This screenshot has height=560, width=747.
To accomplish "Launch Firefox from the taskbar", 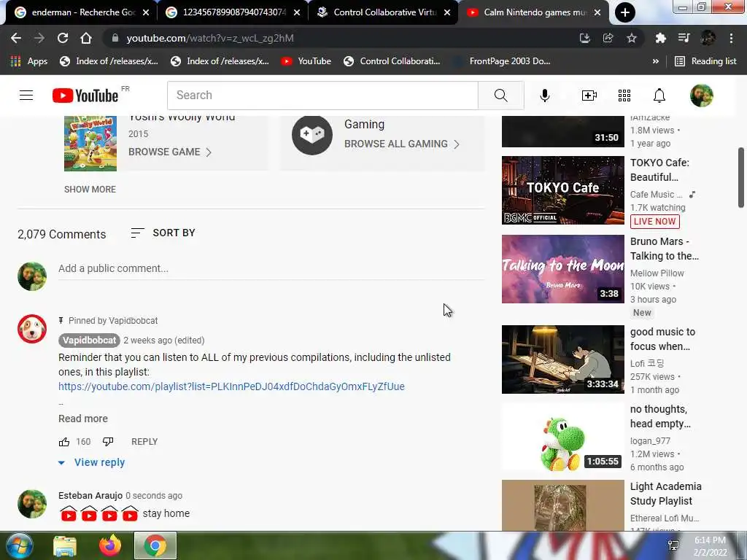I will tap(110, 545).
